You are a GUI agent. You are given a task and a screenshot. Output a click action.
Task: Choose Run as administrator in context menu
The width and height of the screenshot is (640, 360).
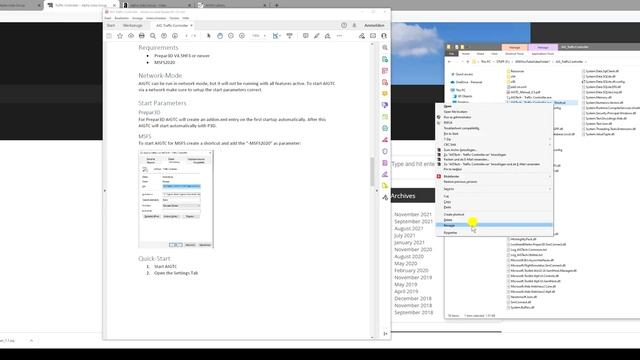coord(494,117)
